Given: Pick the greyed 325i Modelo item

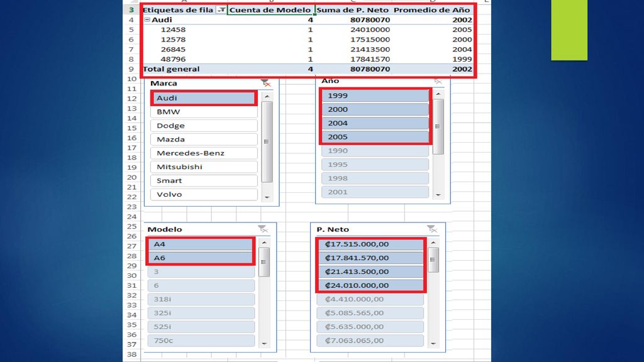Looking at the screenshot, I should (201, 313).
